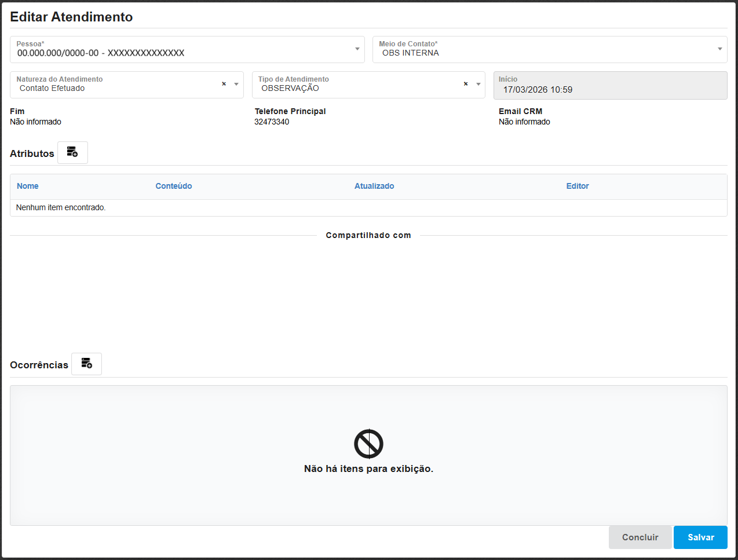Click the Editor column header

[x=577, y=186]
